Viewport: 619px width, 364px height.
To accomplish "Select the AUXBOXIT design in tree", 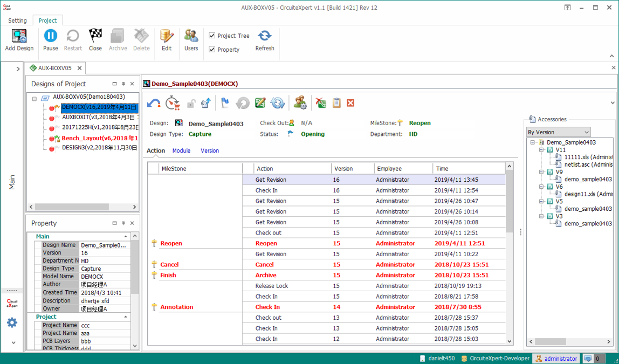I will (99, 117).
